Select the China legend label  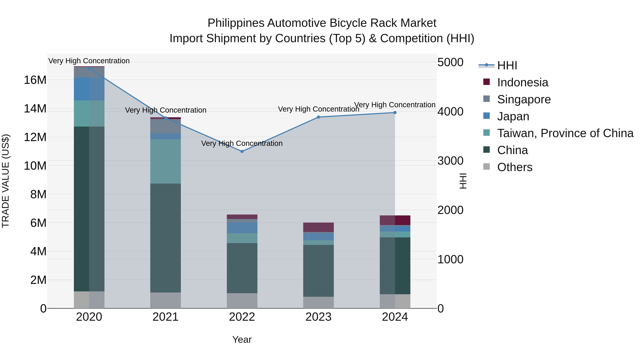pos(513,150)
